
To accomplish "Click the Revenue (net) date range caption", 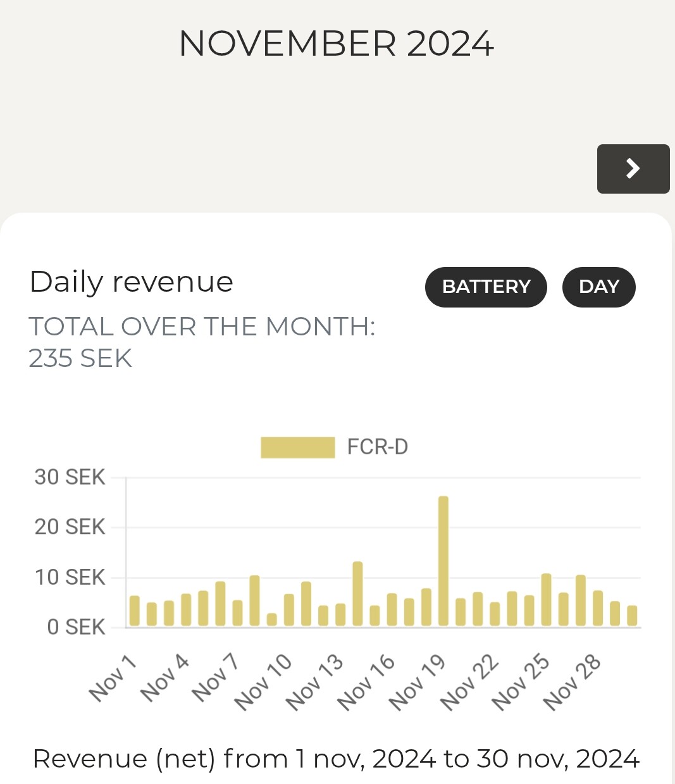I will 336,758.
